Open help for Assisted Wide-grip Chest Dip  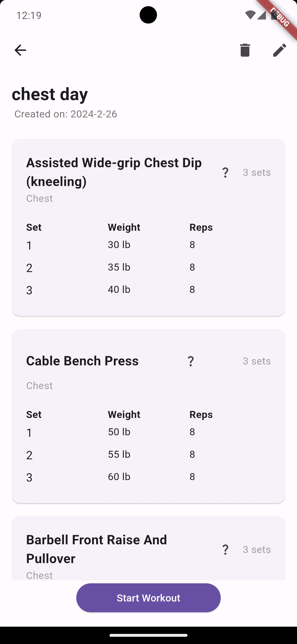tap(225, 172)
